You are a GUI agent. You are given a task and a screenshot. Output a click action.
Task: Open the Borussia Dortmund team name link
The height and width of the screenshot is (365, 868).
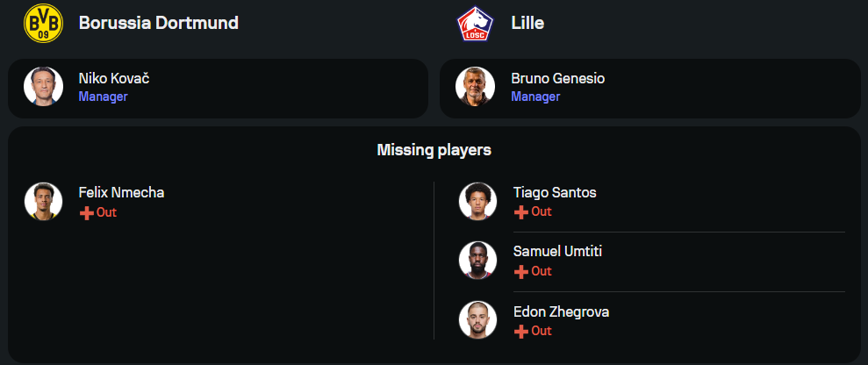(x=158, y=23)
